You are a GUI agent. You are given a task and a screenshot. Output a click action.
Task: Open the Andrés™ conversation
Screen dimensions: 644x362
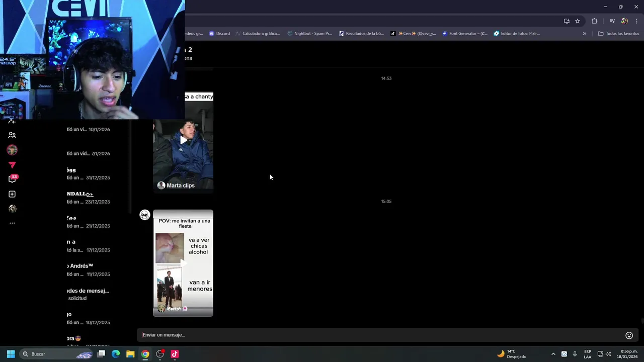pos(89,270)
